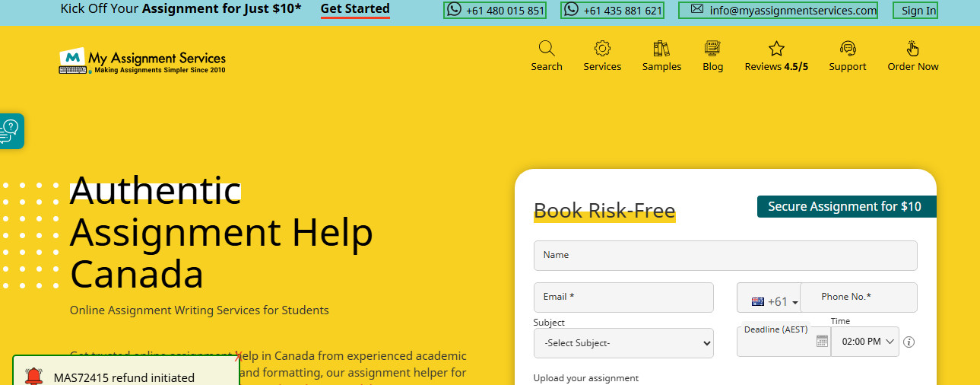This screenshot has height=385, width=980.
Task: Click 'Online Assignment Writing Services for Students' text
Action: pyautogui.click(x=199, y=310)
